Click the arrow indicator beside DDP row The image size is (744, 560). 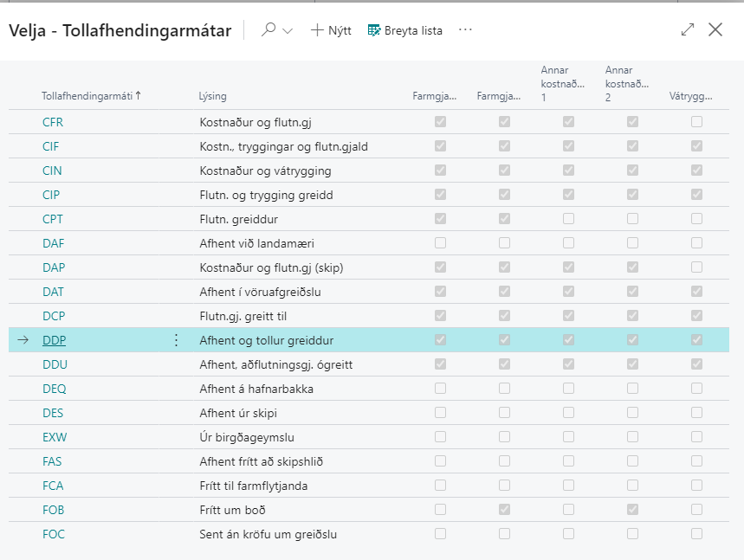coord(23,340)
